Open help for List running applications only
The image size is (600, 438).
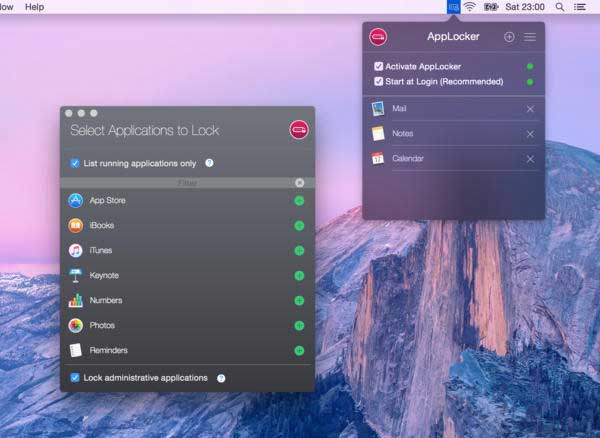pos(209,163)
